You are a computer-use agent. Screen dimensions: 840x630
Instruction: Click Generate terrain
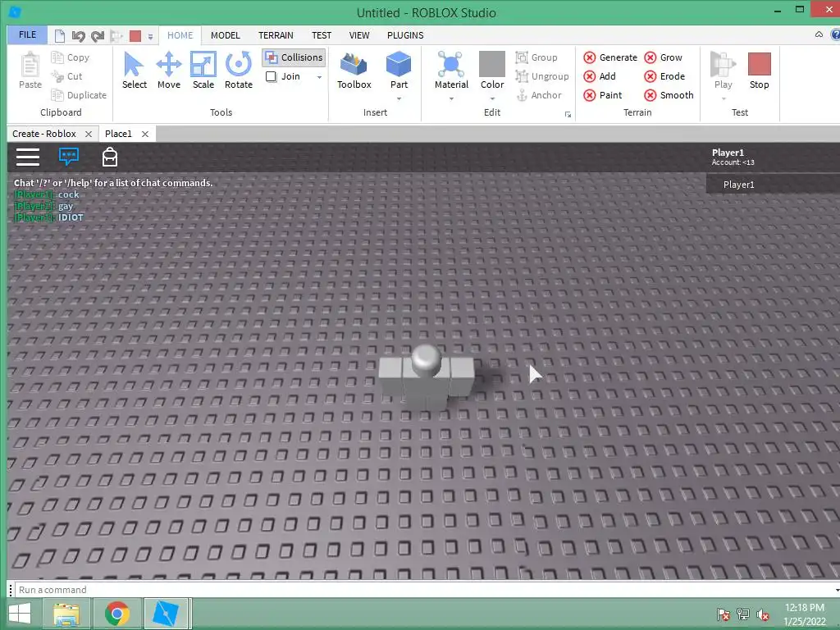(610, 57)
